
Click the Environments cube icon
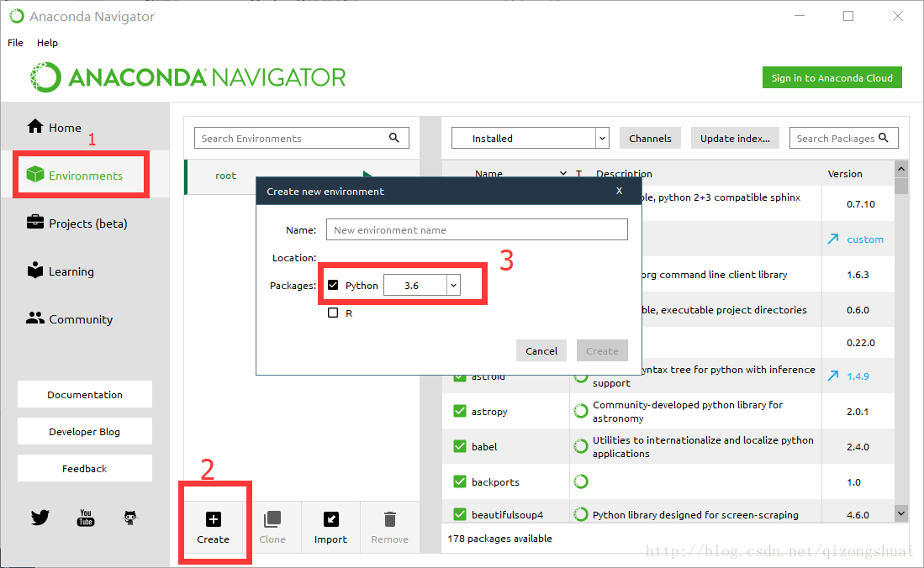pyautogui.click(x=35, y=174)
